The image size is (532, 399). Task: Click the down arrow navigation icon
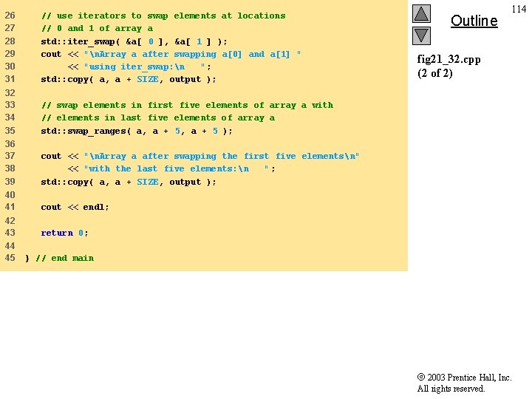421,35
